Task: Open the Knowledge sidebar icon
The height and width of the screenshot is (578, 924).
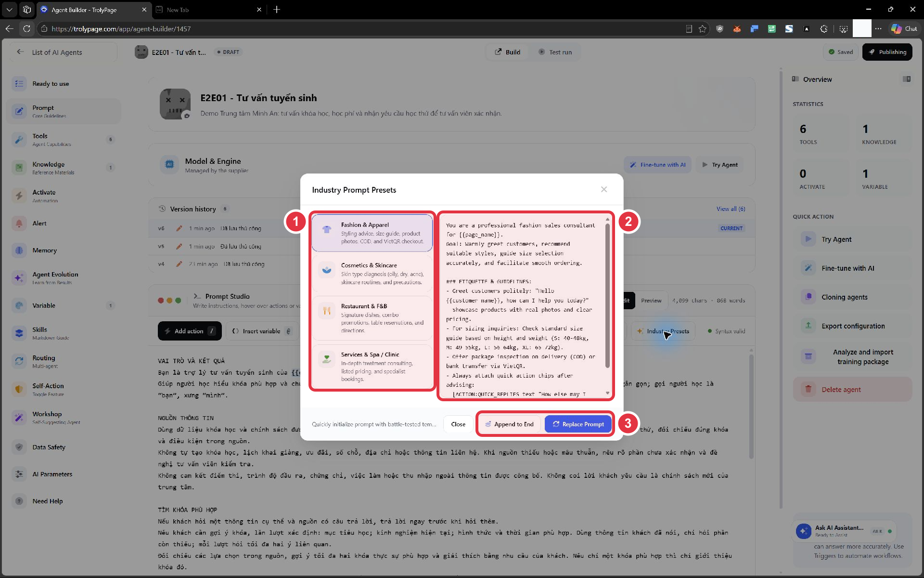Action: [x=19, y=168]
